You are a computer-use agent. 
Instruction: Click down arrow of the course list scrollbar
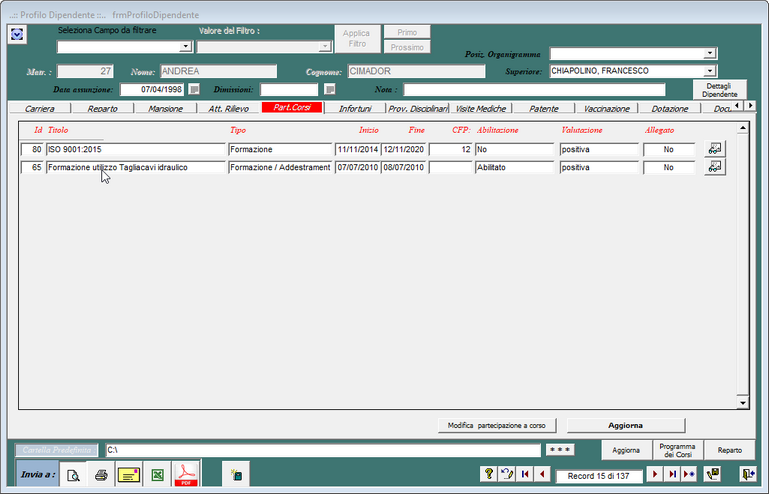click(x=743, y=403)
